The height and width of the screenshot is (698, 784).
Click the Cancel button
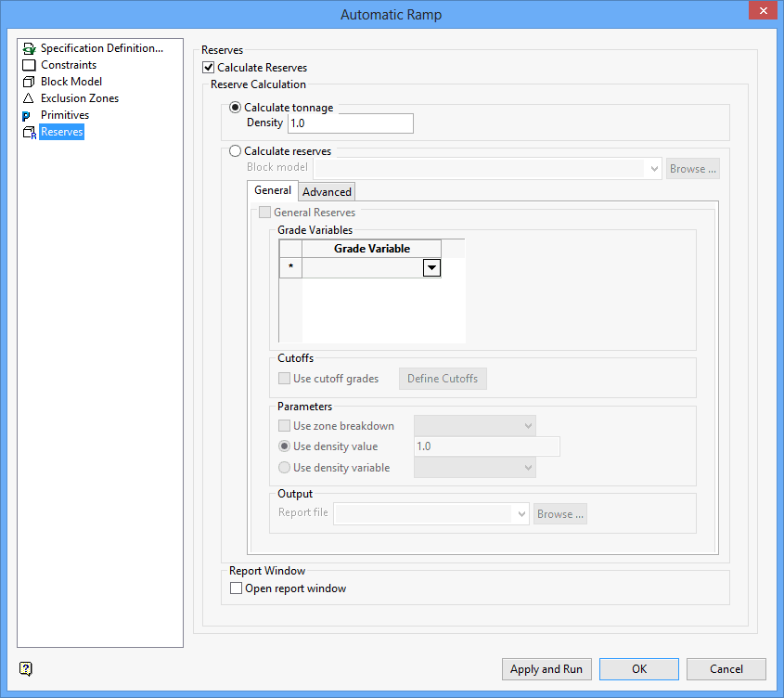[726, 669]
